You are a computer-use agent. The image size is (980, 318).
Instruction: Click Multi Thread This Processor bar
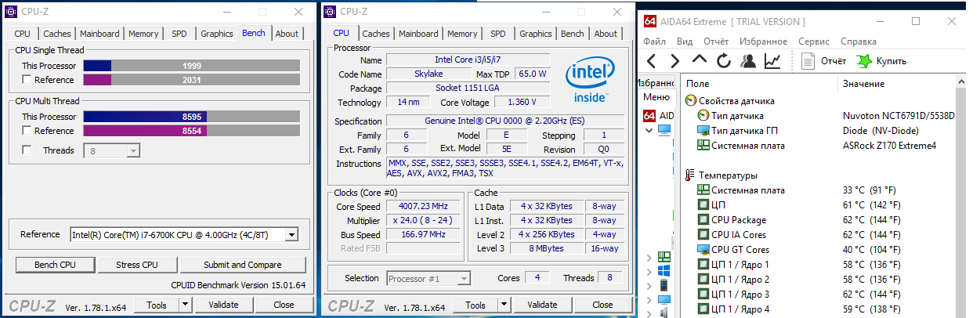click(191, 117)
